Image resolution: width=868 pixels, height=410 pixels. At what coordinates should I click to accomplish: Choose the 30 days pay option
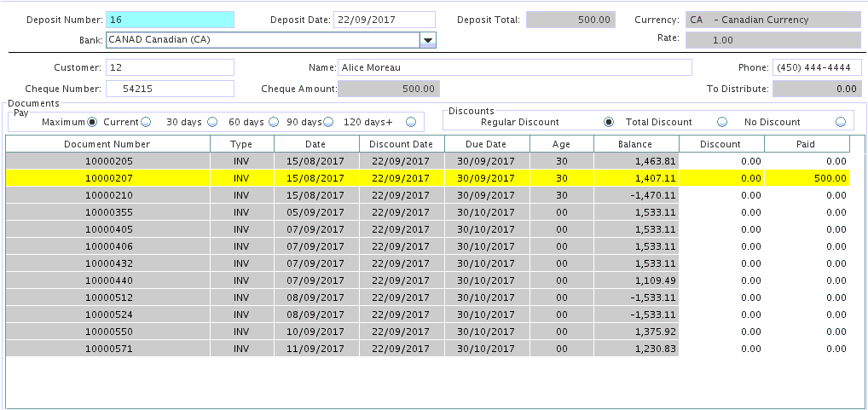click(x=212, y=122)
